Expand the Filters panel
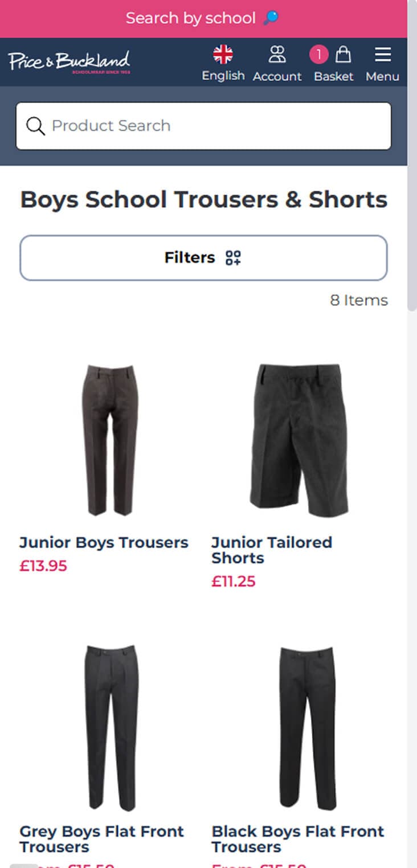Image resolution: width=417 pixels, height=868 pixels. tap(203, 258)
